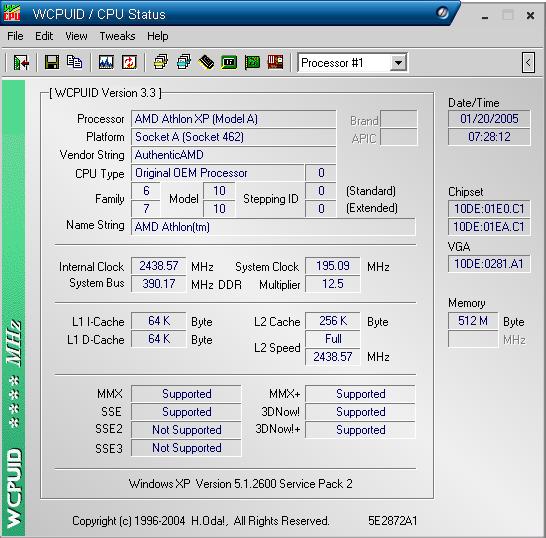Click the L2 Speed Full value
546x538 pixels.
(x=333, y=339)
